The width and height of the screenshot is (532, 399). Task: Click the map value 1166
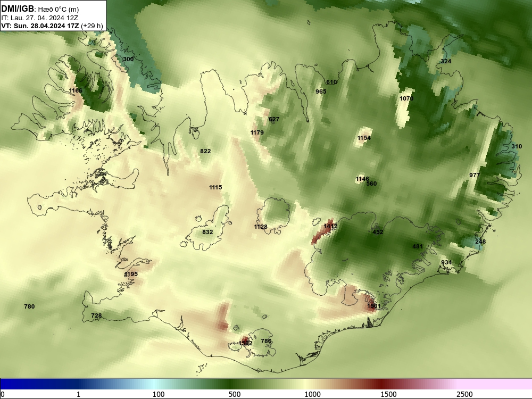click(x=76, y=90)
